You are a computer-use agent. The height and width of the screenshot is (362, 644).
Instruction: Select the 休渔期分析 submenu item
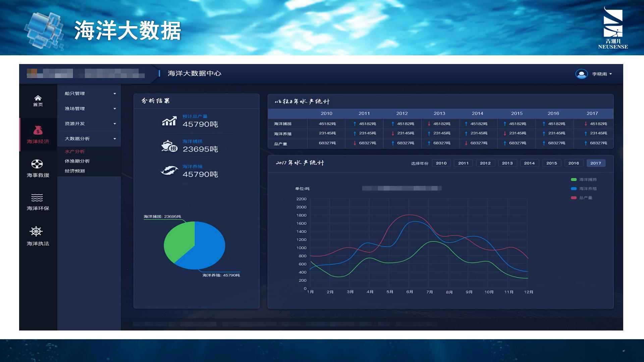coord(77,161)
